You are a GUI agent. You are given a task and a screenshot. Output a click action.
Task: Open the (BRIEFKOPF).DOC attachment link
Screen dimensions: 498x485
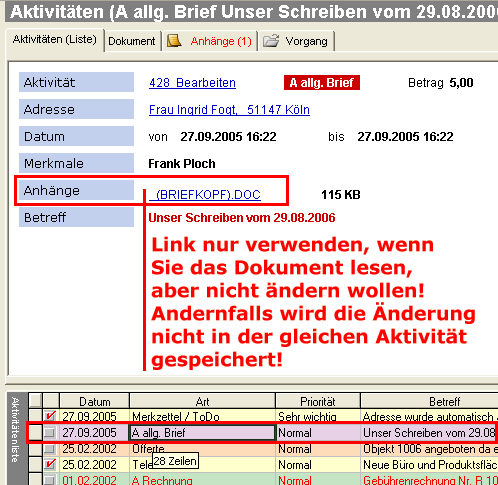(x=205, y=195)
